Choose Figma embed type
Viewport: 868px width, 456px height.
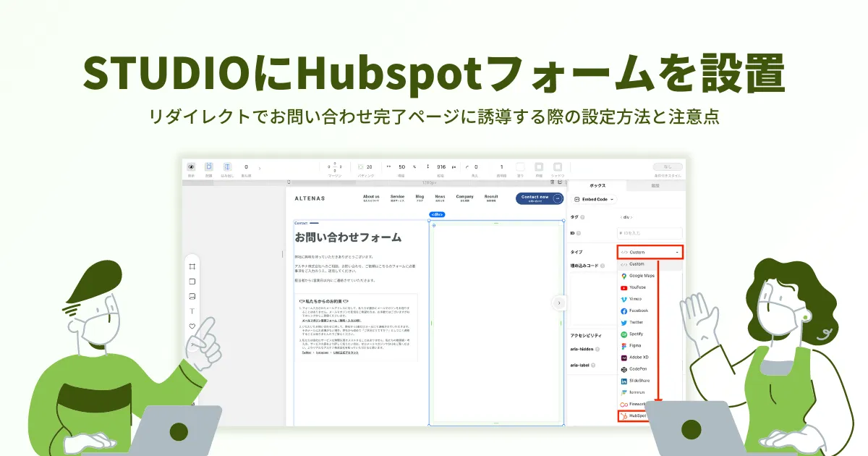point(650,346)
